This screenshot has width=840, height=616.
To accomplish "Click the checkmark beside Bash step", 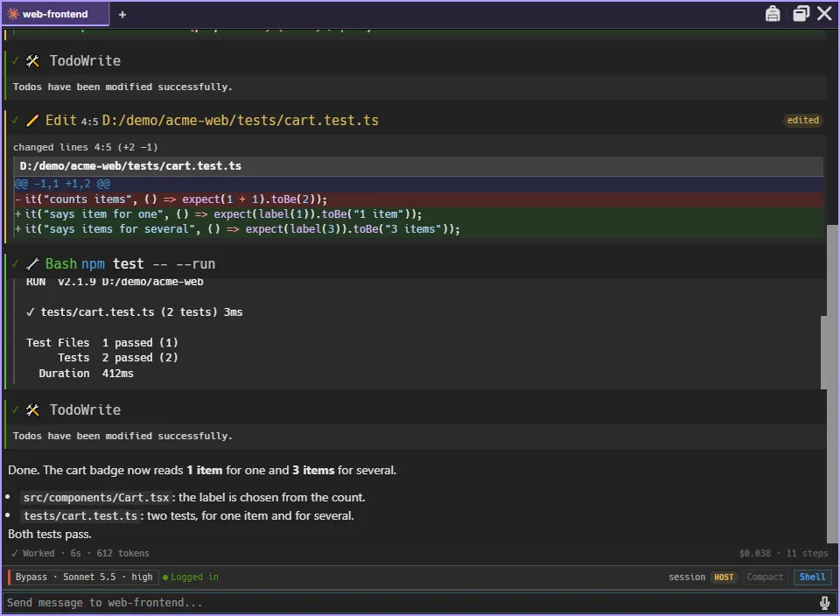I will (x=15, y=264).
